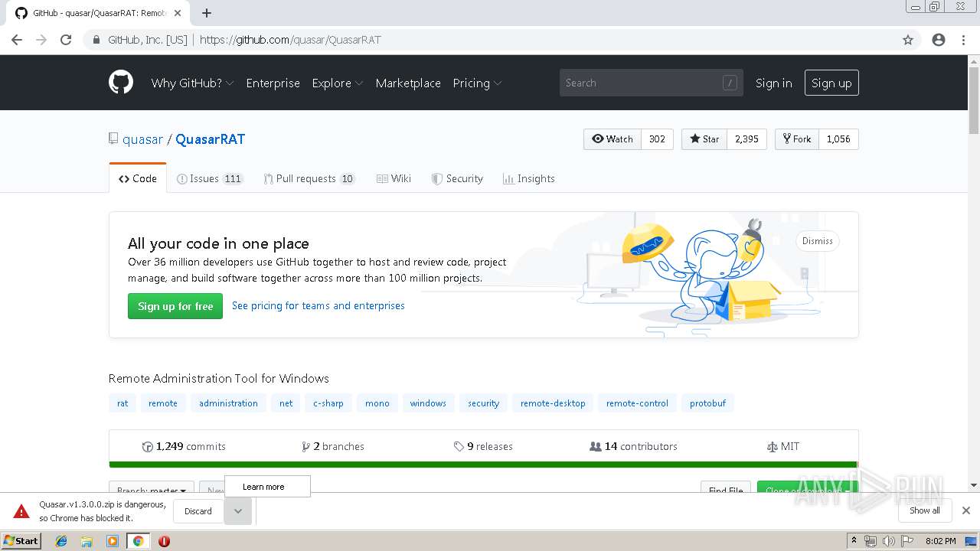Bookmark this page with star icon
This screenshot has width=980, height=551.
908,40
